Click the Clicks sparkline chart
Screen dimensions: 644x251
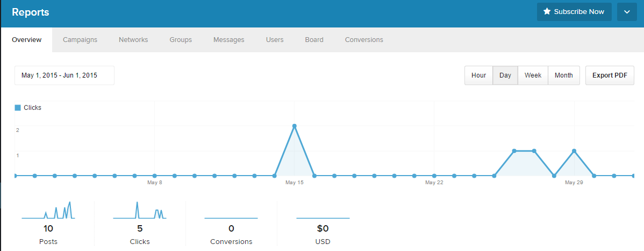140,210
